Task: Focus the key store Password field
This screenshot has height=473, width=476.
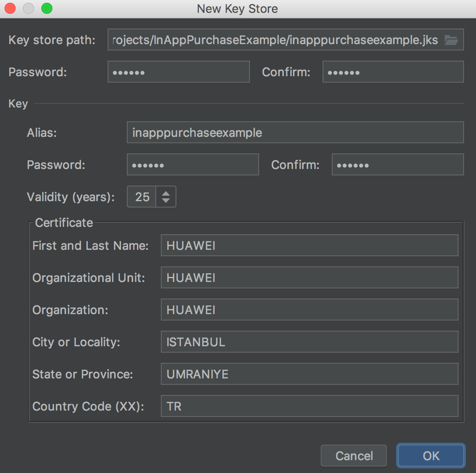Action: 178,72
